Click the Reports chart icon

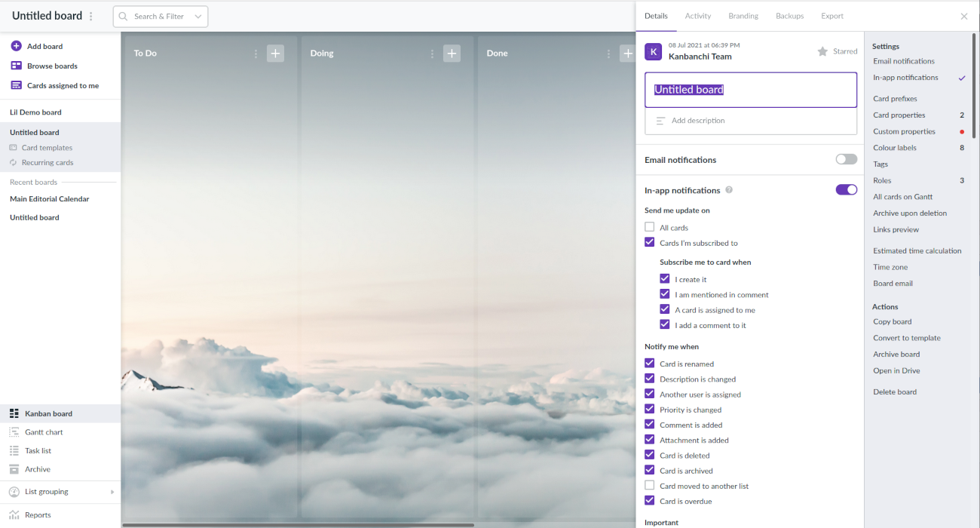[14, 514]
